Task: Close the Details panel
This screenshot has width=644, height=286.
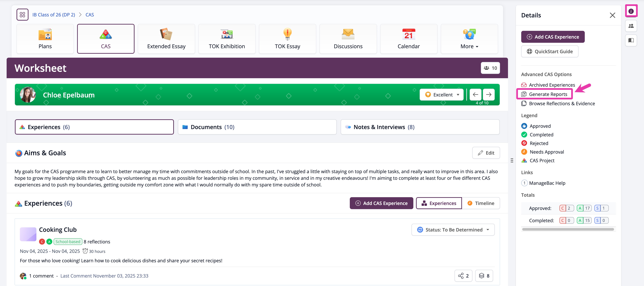Action: [x=612, y=15]
